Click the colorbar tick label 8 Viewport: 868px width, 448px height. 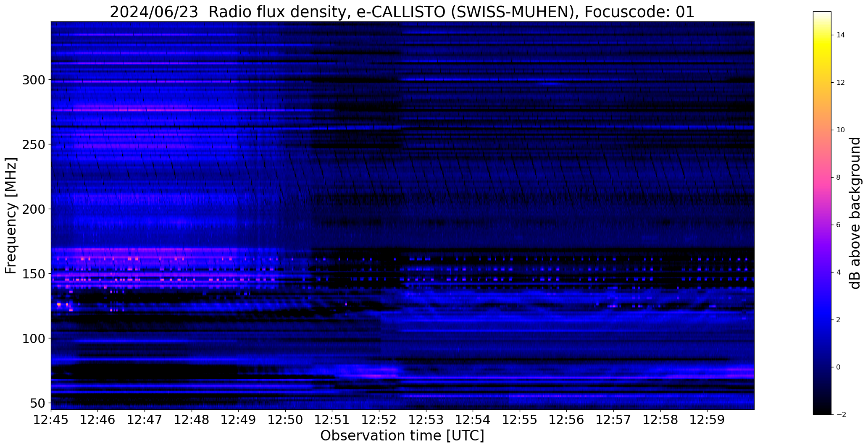coord(839,178)
